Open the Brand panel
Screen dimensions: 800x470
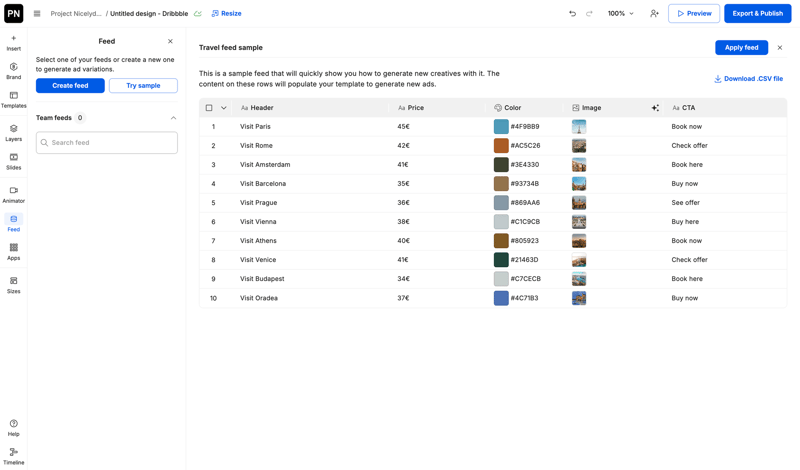(13, 71)
